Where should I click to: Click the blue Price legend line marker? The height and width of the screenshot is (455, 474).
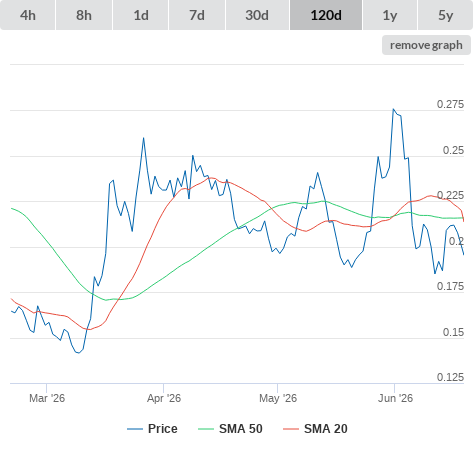coord(135,429)
